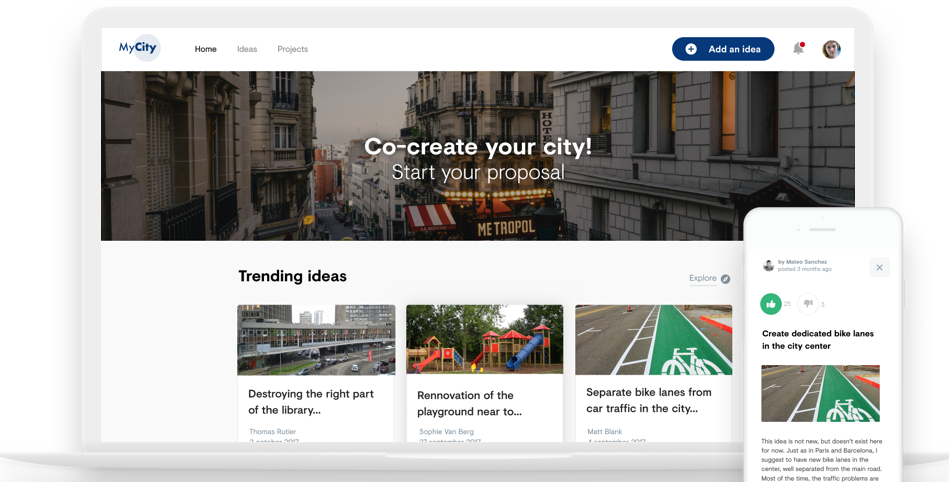Click 'Create dedicated bike lanes' title on phone
This screenshot has width=949, height=482.
click(818, 340)
